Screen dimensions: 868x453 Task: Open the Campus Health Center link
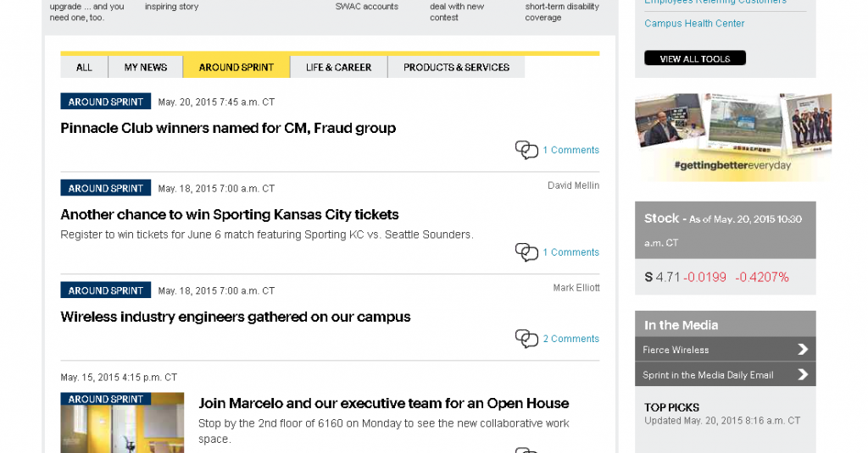pos(694,24)
